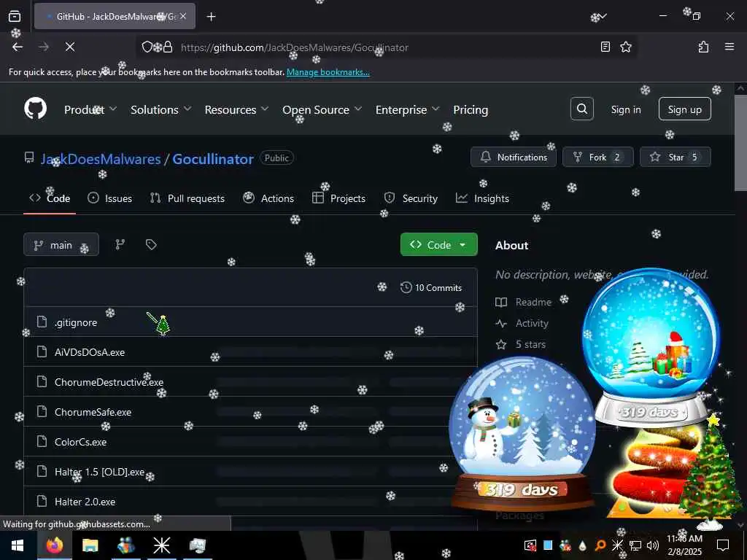Open the Projects tab
The image size is (747, 560).
(x=338, y=198)
